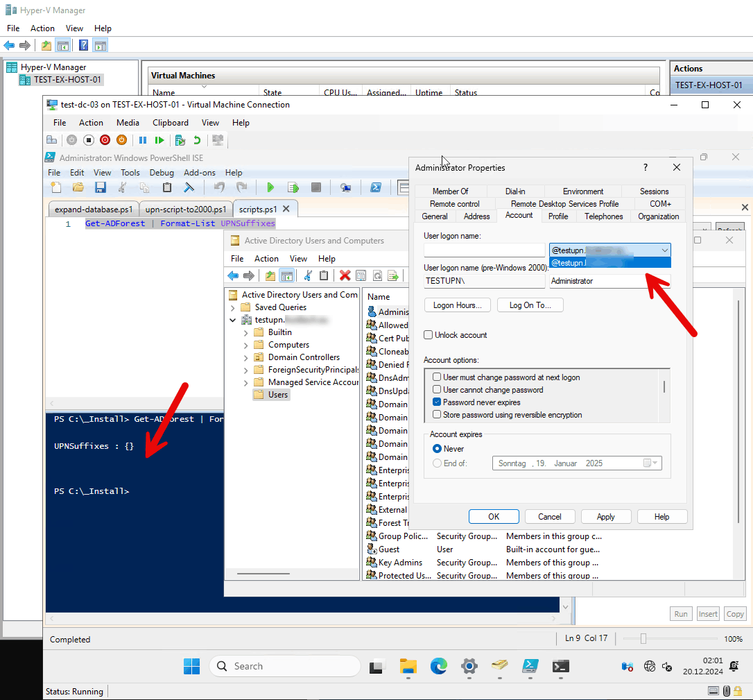This screenshot has width=753, height=700.
Task: Check User cannot change password option
Action: 437,390
